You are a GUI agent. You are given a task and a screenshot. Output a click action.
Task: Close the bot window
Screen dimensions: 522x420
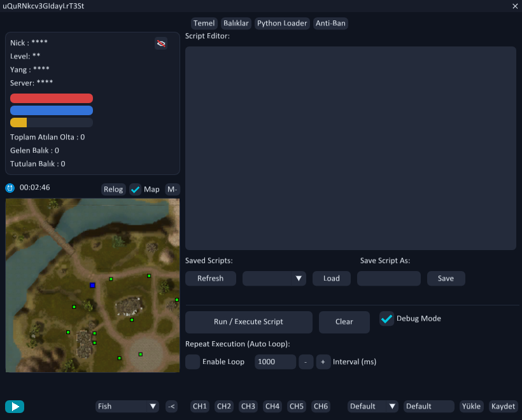pos(515,6)
